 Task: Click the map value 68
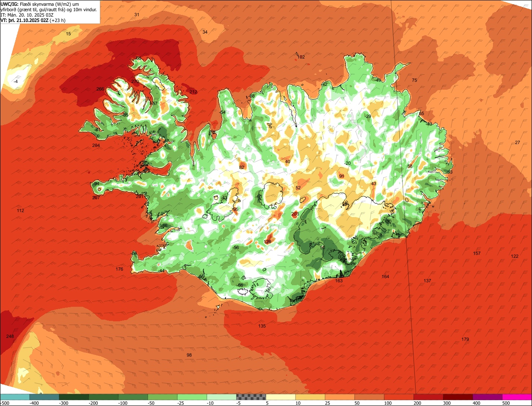[252, 96]
